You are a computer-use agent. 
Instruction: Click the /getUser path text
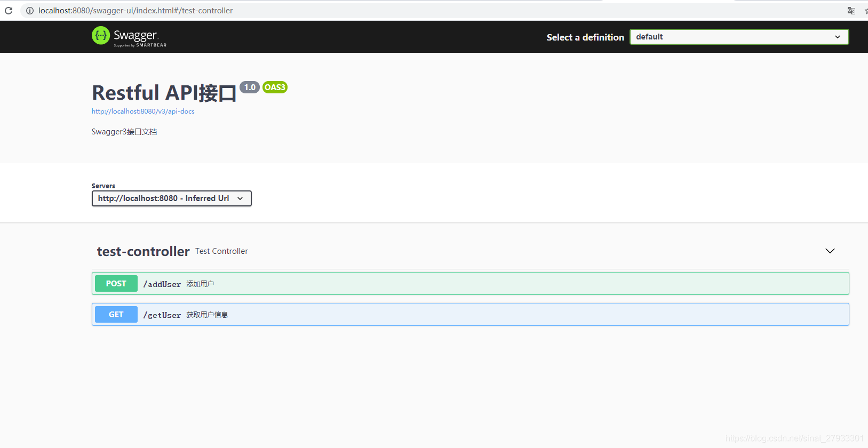162,315
